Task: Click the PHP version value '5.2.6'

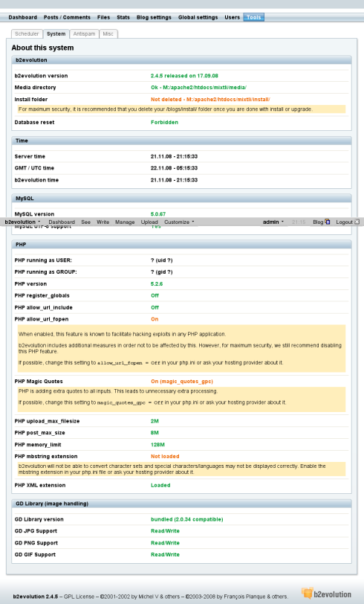Action: (157, 284)
